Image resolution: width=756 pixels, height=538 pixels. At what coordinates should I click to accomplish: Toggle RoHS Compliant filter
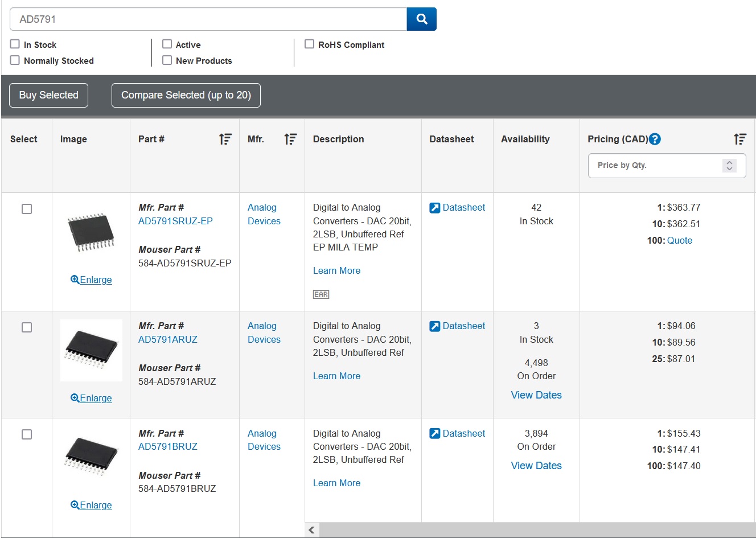click(309, 44)
